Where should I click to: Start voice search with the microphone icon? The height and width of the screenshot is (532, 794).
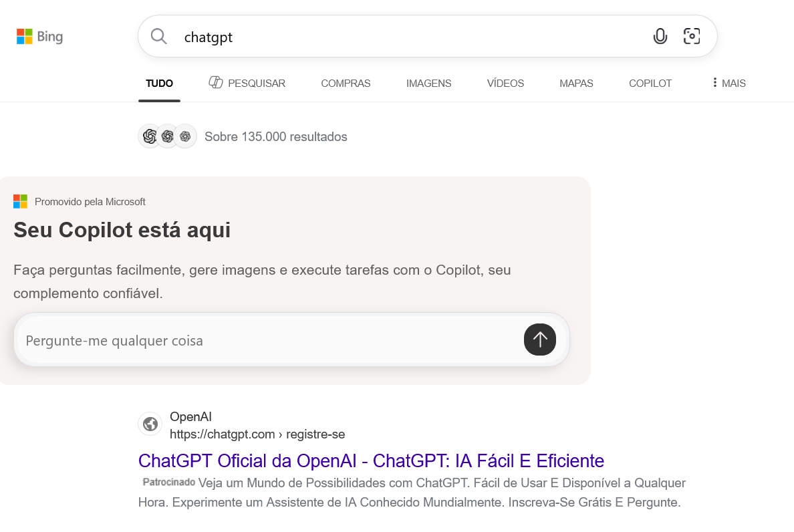660,37
